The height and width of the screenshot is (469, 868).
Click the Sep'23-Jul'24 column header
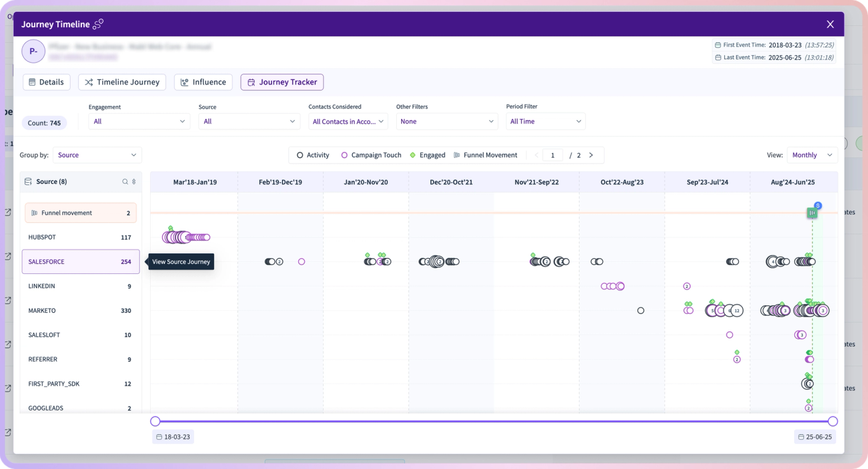point(707,182)
